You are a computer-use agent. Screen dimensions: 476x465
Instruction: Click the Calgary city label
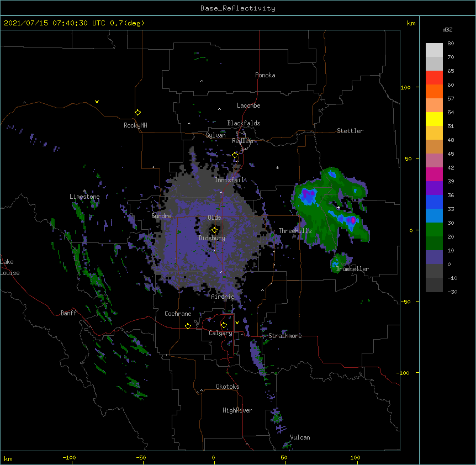tap(220, 333)
